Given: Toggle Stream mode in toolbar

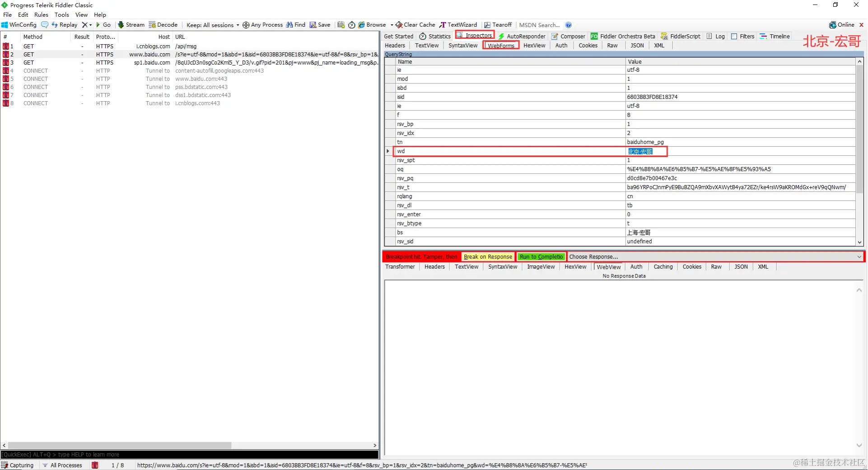Looking at the screenshot, I should [131, 25].
